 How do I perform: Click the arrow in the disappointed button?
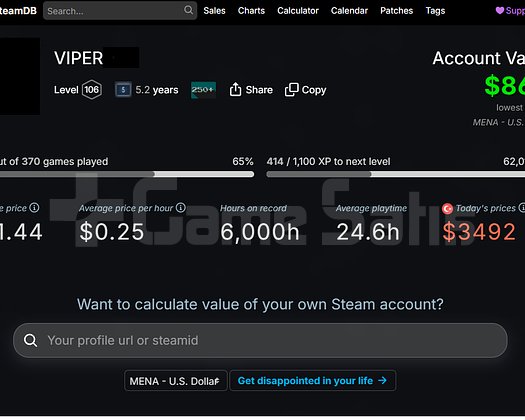382,380
